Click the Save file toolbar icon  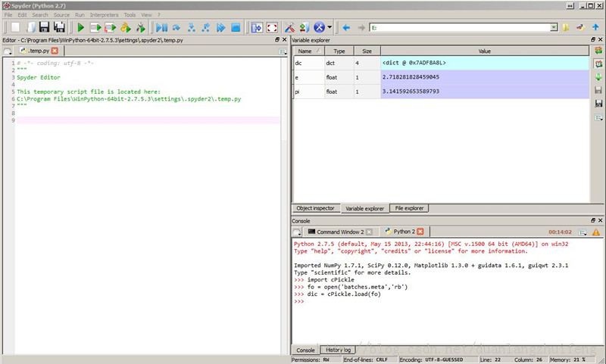pos(44,28)
